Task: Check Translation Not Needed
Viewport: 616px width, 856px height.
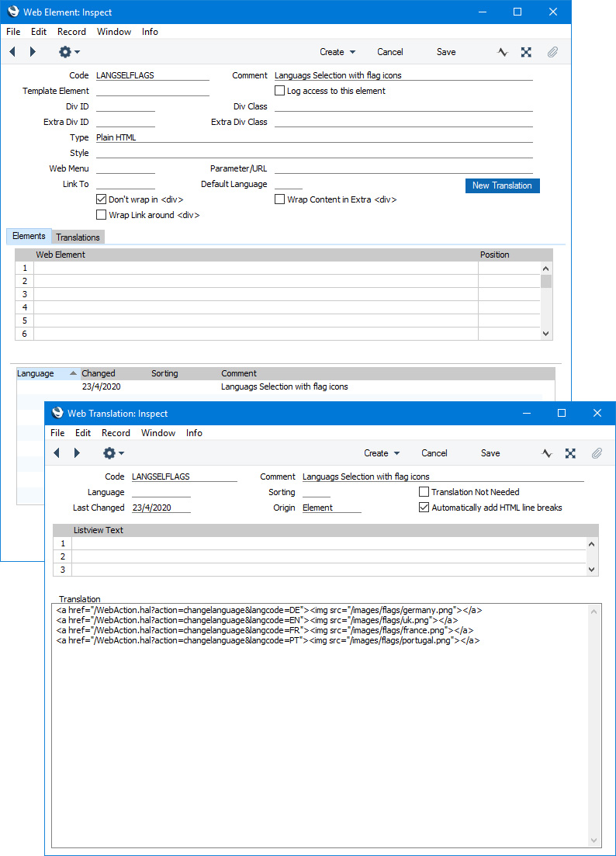Action: (424, 492)
